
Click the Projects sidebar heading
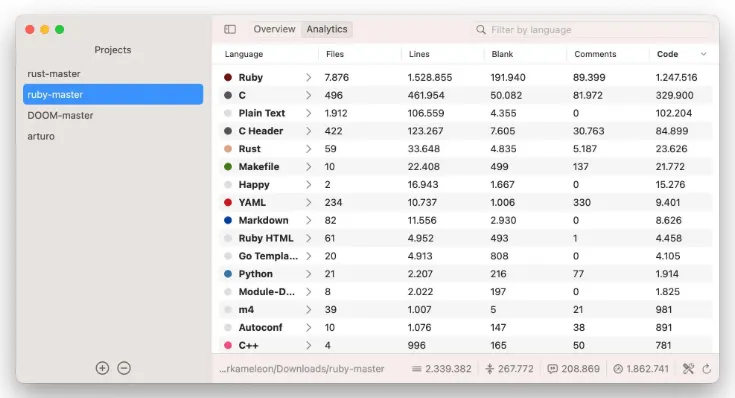[x=112, y=50]
